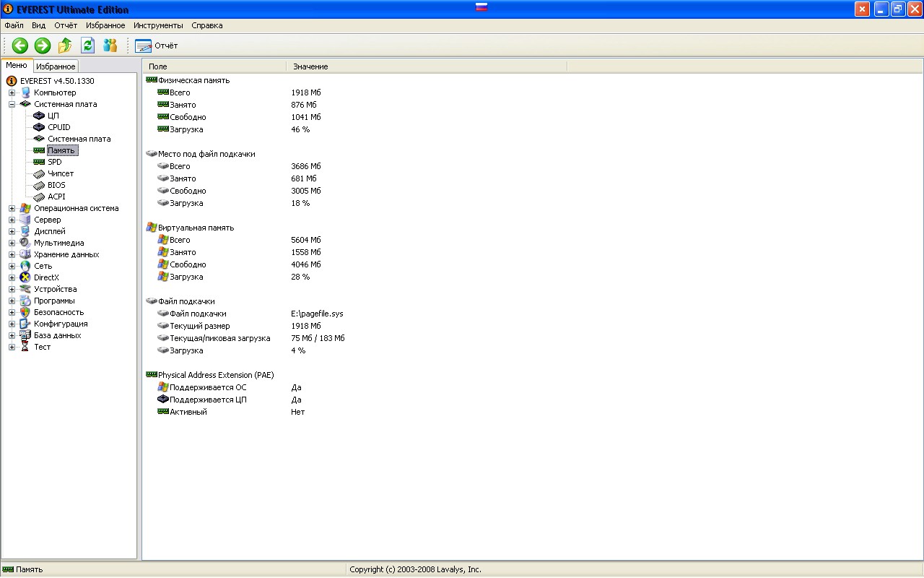Switch to the Избранное sidebar tab
Image resolution: width=924 pixels, height=578 pixels.
tap(56, 66)
